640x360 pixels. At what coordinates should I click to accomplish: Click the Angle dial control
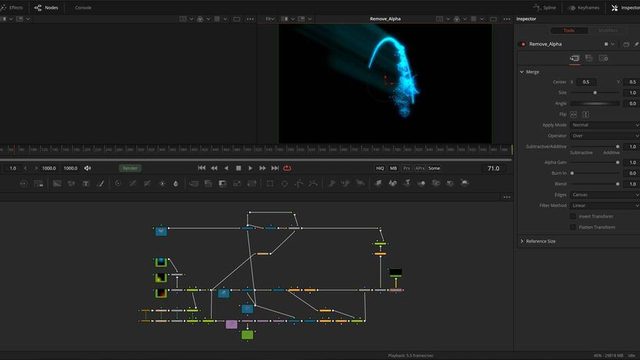(595, 104)
